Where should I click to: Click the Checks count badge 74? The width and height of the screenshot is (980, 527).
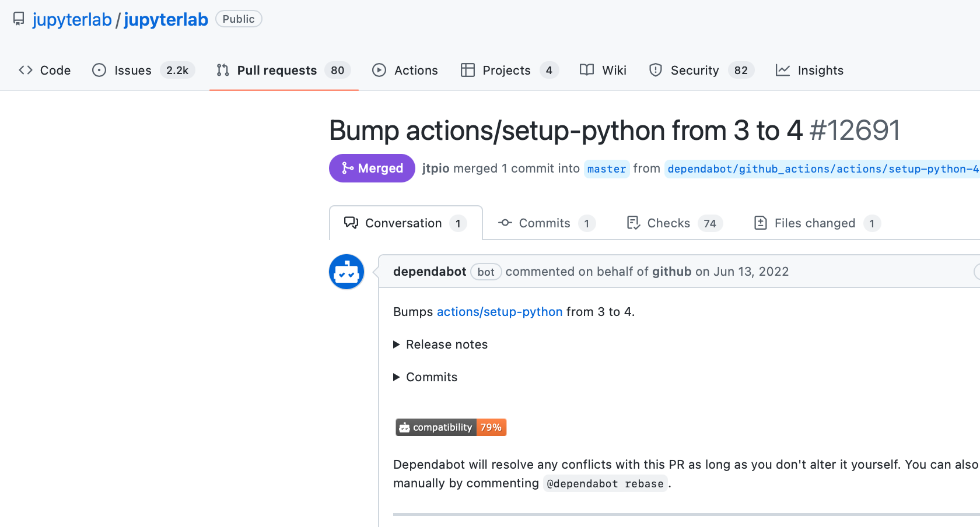pyautogui.click(x=710, y=223)
